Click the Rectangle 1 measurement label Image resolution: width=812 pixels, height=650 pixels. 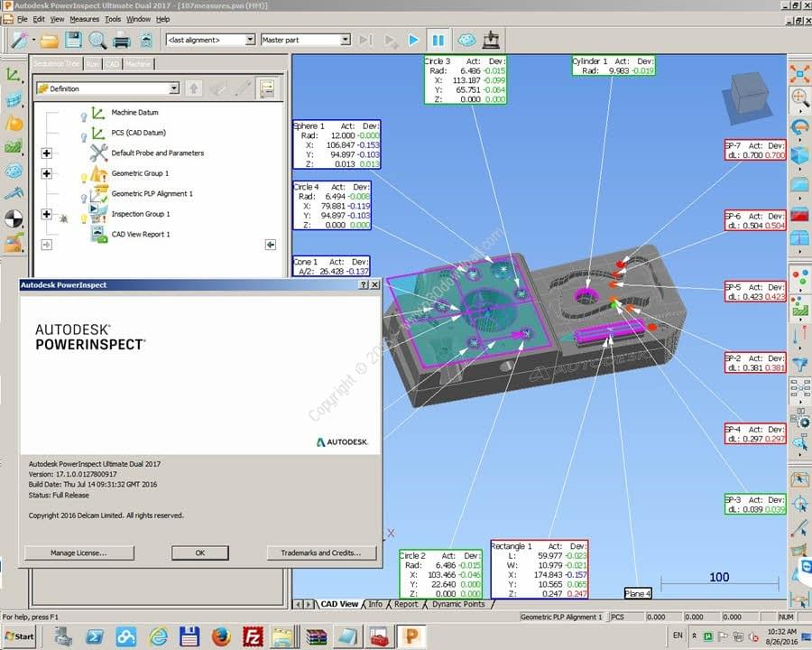[540, 570]
